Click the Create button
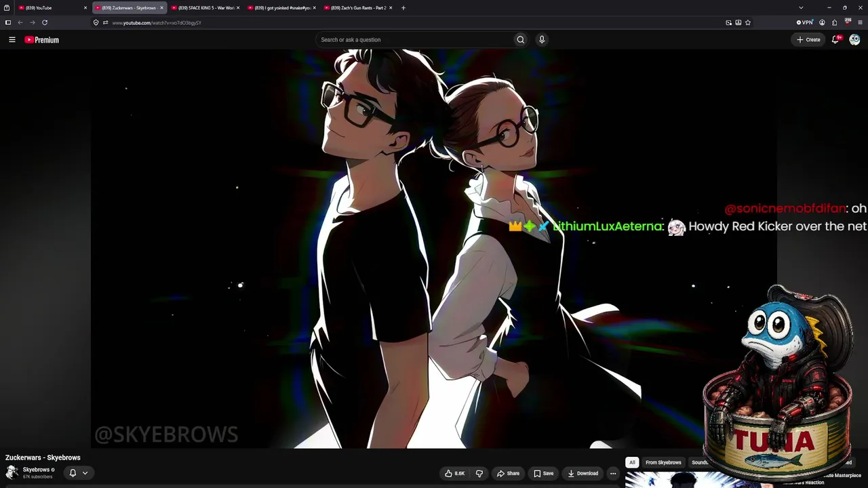The height and width of the screenshot is (488, 868). click(808, 39)
